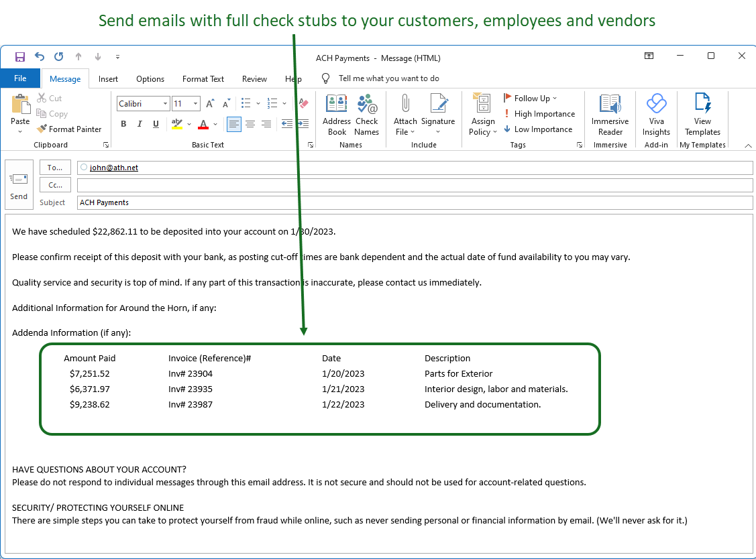Screen dimensions: 756x559
Task: Click the To... button
Action: 55,168
